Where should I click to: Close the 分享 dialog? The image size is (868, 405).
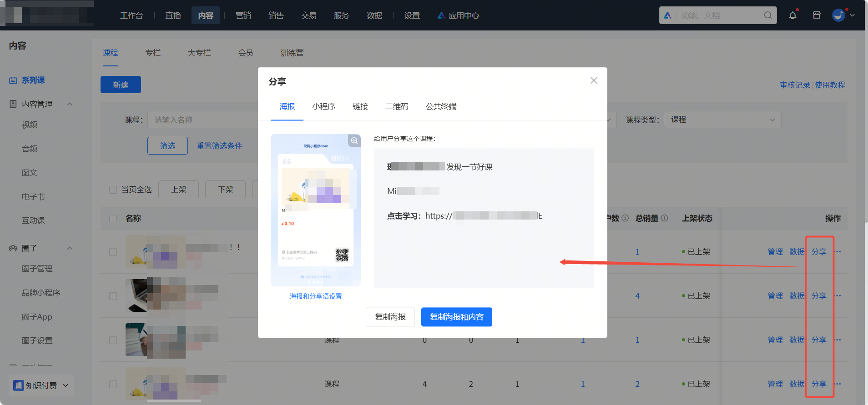(x=594, y=80)
